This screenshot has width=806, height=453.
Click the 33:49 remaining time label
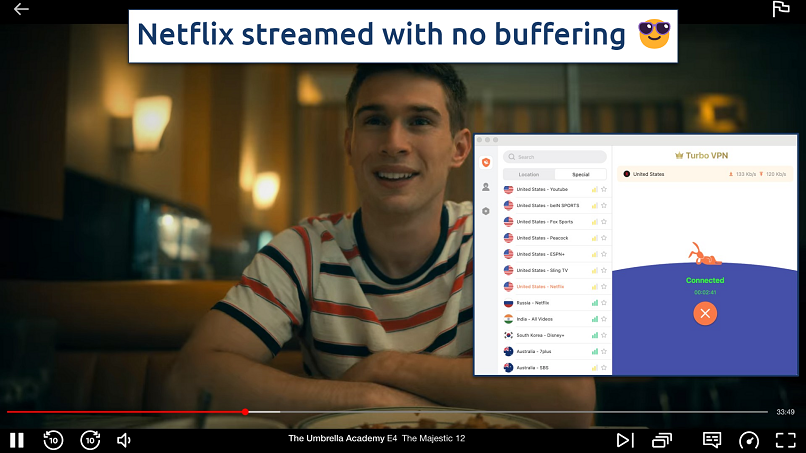[x=785, y=412]
